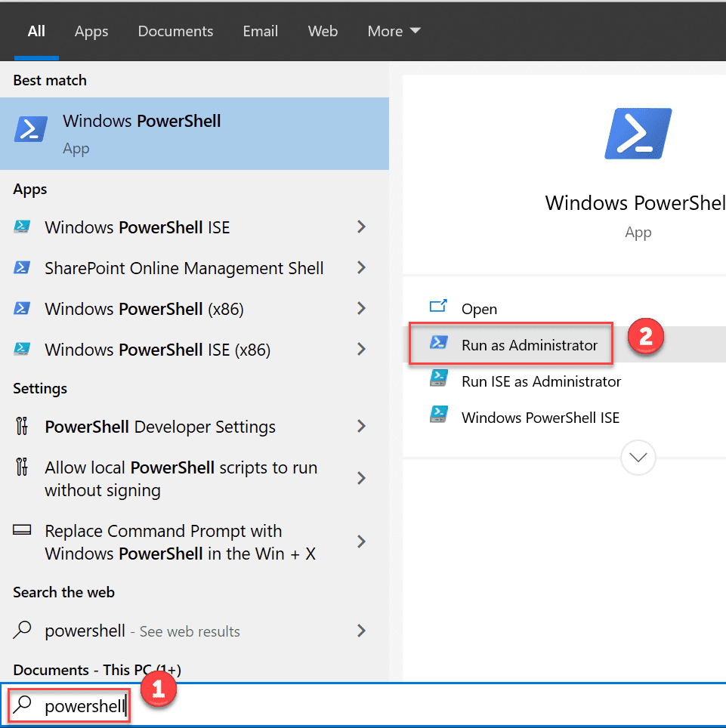Switch to the Documents tab
Screen dimensions: 726x728
(175, 31)
